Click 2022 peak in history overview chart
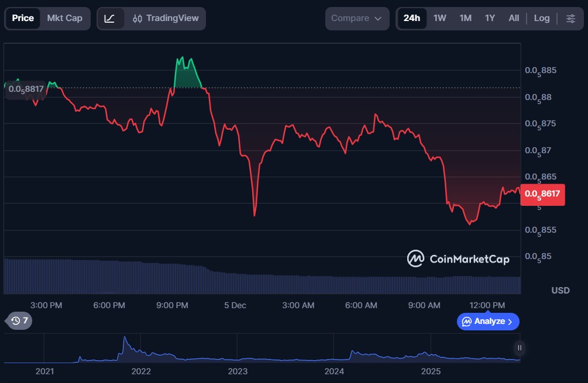 (x=124, y=339)
